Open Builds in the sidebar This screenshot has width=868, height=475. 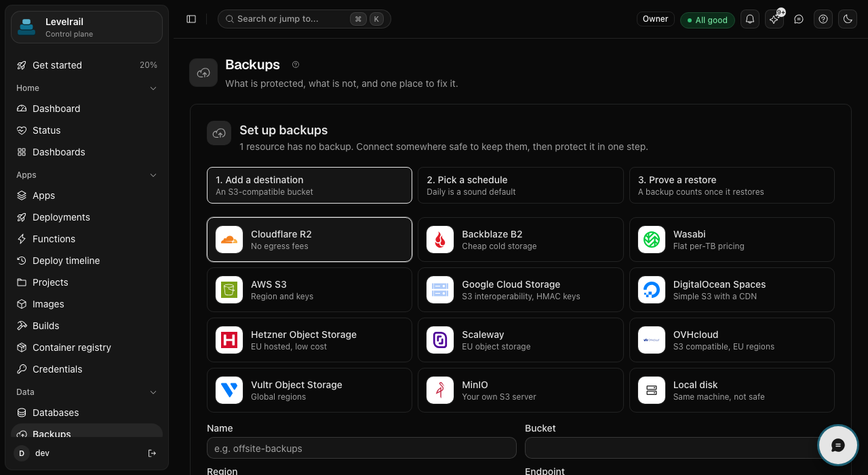tap(87, 326)
